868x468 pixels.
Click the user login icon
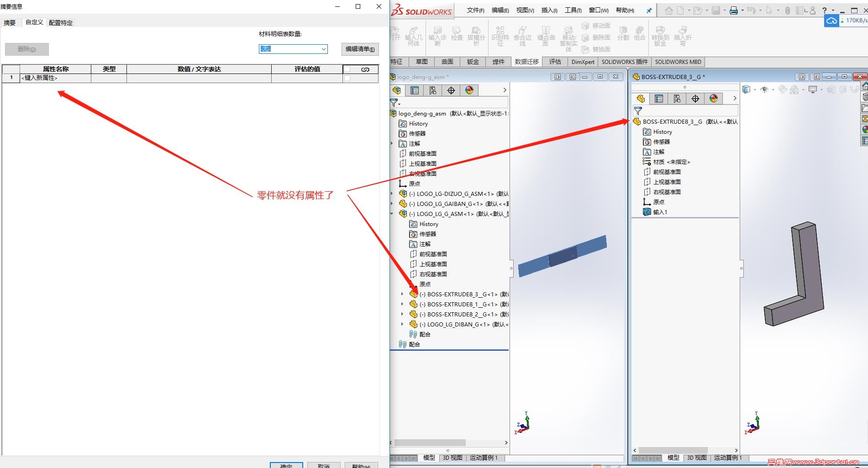[813, 11]
